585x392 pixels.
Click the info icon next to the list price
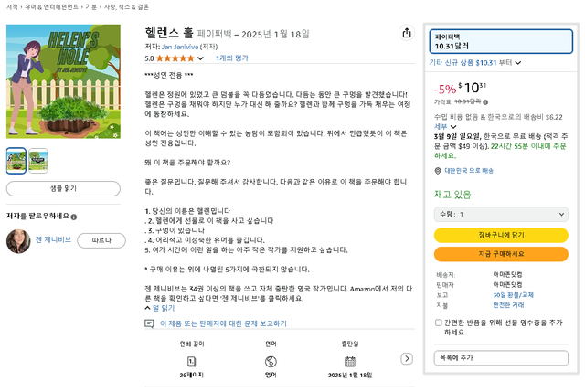(485, 102)
